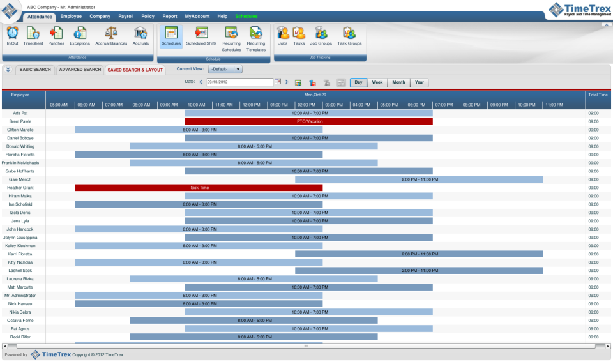
Task: Open the TimeSheet view
Action: [x=33, y=36]
